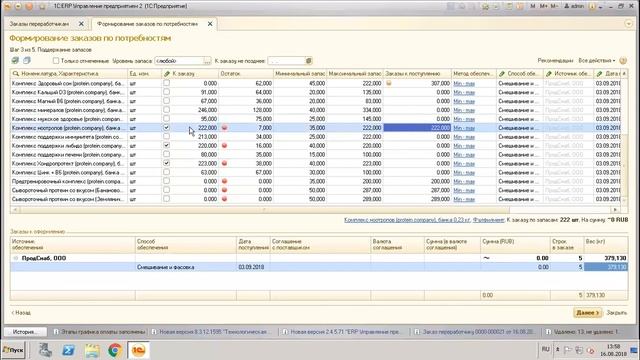Screen dimensions: 640x360
Task: Open the Рекомендации link
Action: [x=555, y=60]
